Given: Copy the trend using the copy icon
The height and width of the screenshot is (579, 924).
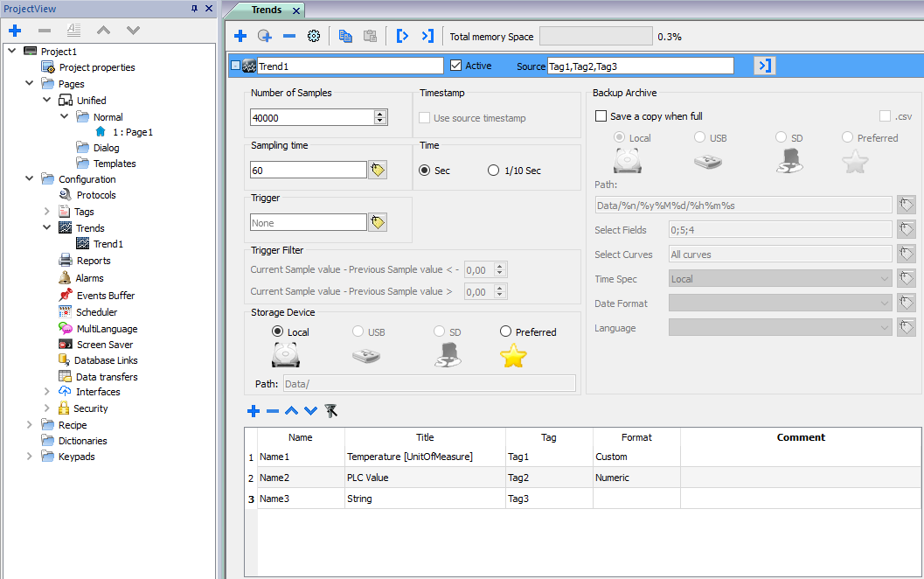Looking at the screenshot, I should pyautogui.click(x=345, y=36).
